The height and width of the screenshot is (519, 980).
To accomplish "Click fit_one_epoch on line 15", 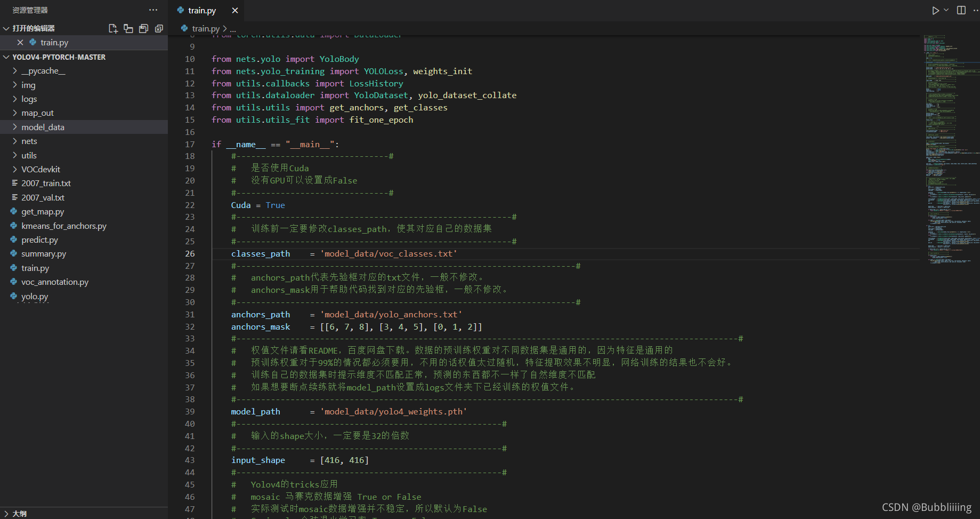I will point(381,120).
